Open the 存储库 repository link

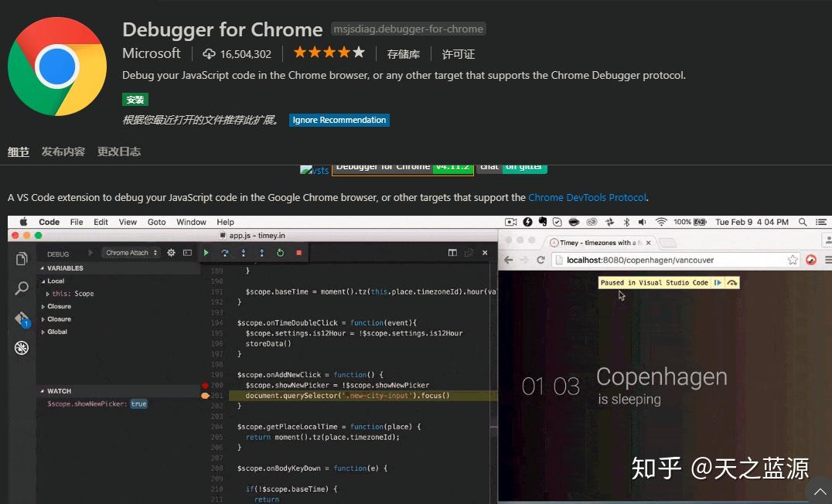[404, 54]
